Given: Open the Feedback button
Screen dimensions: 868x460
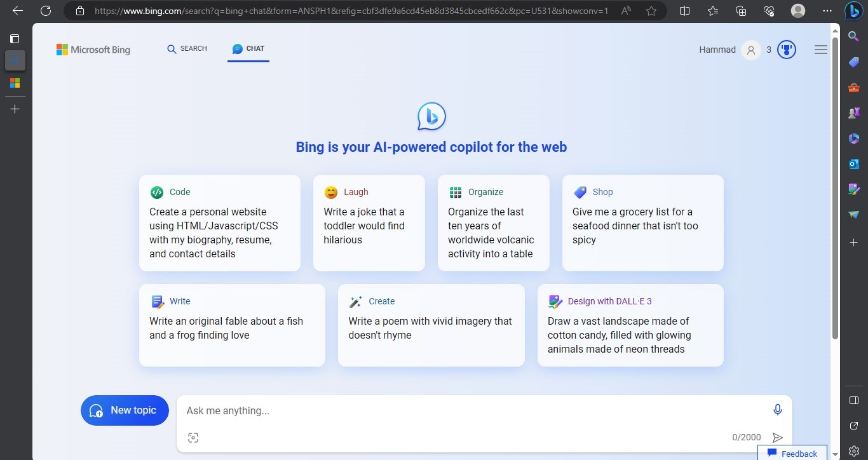Looking at the screenshot, I should point(792,453).
